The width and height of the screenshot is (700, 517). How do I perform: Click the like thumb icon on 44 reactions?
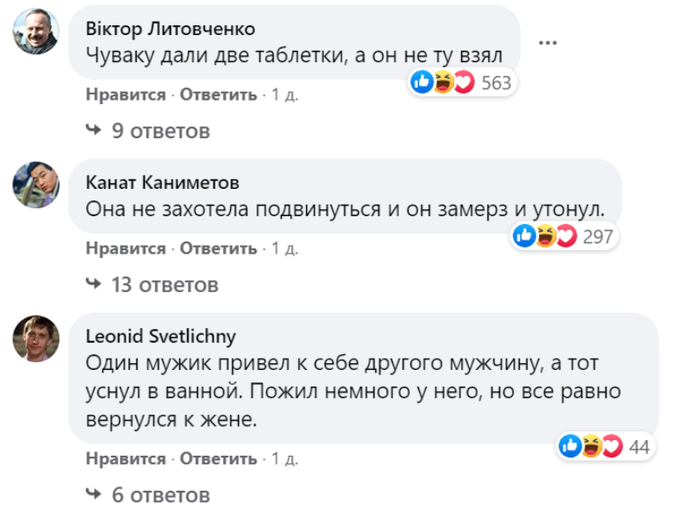coord(570,446)
